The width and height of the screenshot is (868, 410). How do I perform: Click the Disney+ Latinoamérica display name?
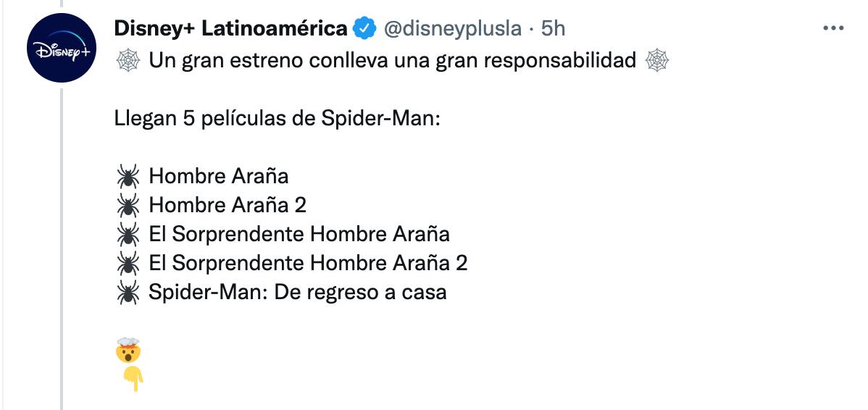coord(230,28)
